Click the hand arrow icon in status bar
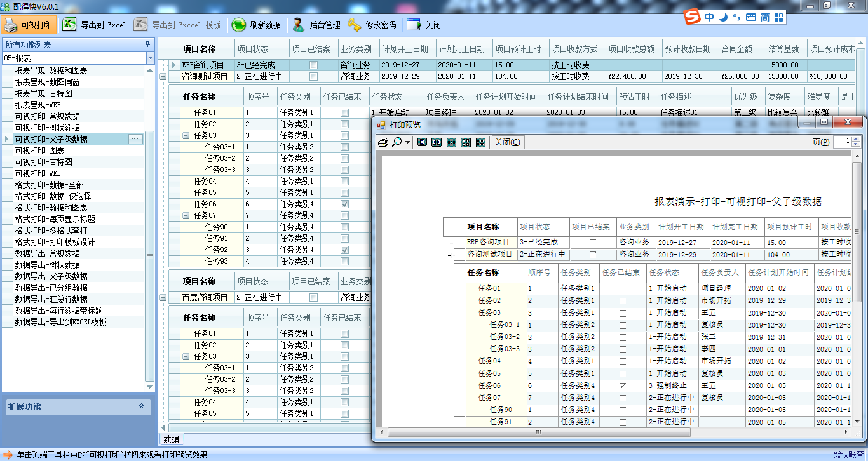The height and width of the screenshot is (461, 868). point(8,455)
